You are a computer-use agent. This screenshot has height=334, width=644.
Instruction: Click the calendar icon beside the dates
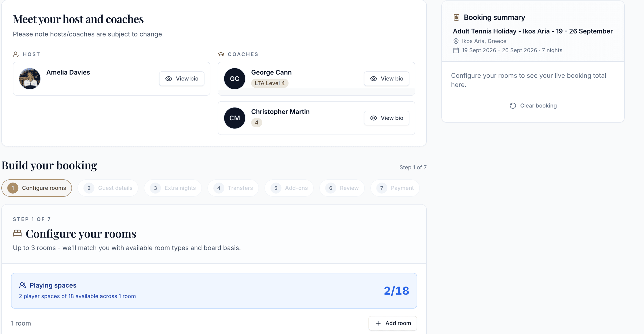pyautogui.click(x=456, y=50)
